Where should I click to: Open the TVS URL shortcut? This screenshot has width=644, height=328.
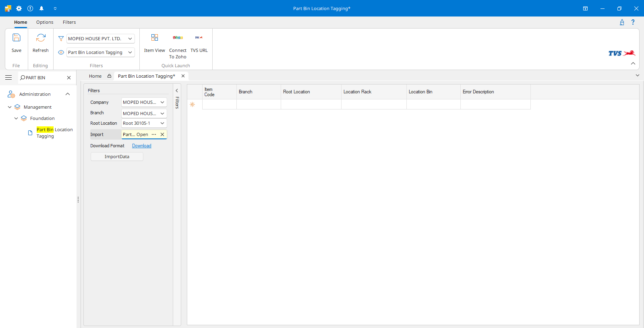tap(199, 38)
